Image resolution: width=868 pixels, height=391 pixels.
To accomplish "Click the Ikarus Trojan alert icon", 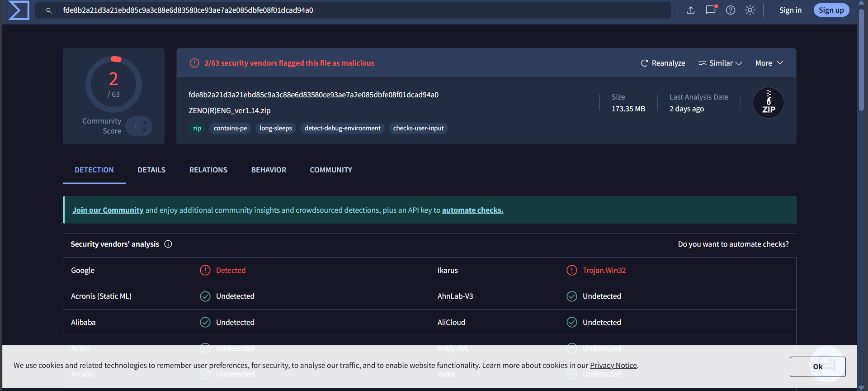I will click(x=572, y=270).
